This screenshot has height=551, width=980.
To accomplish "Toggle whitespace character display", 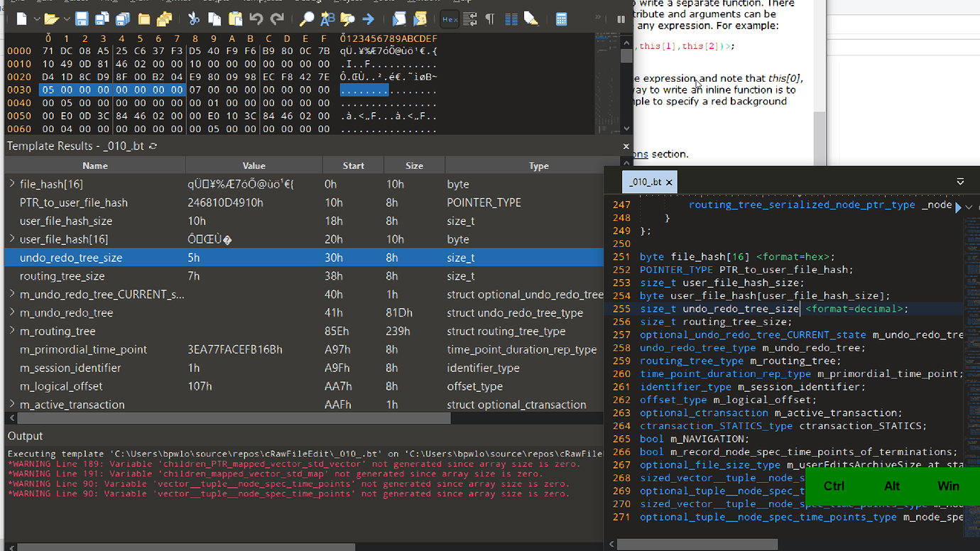I will [490, 19].
